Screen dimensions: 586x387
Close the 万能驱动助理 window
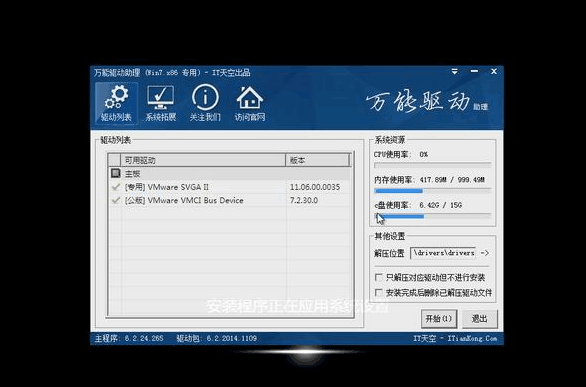[x=494, y=71]
